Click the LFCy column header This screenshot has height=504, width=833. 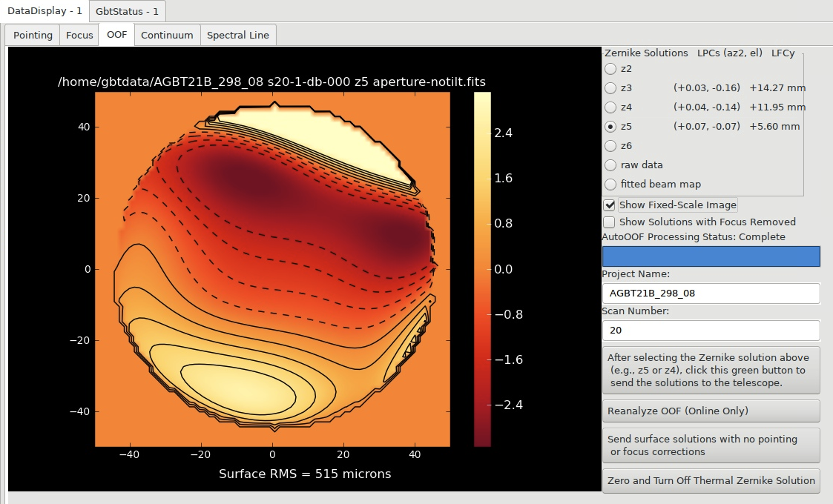[783, 53]
